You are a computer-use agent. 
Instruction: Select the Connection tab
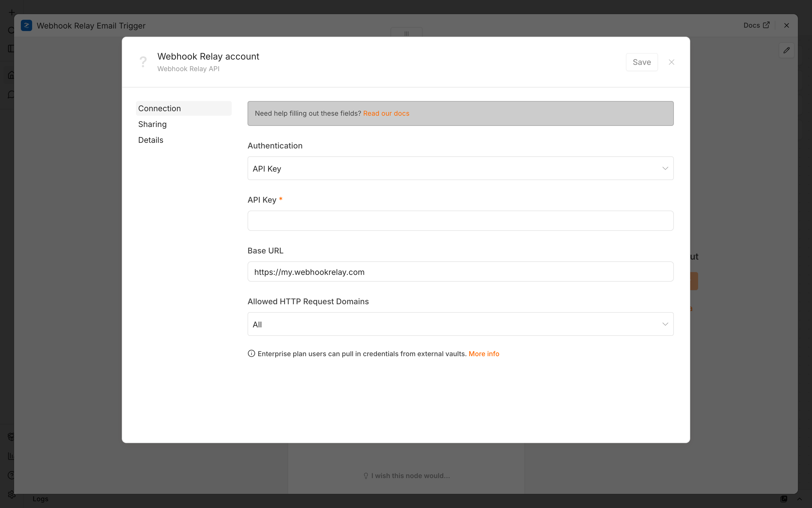[x=184, y=109]
